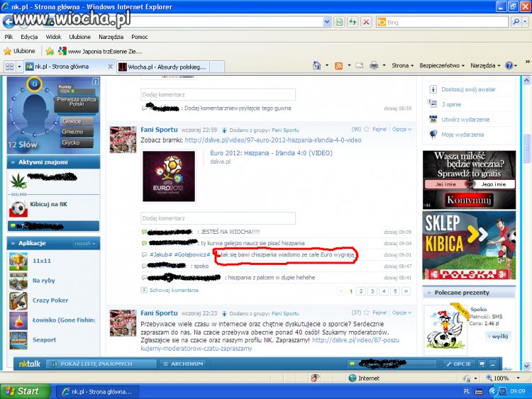532x399 pixels.
Task: Click the cannabis leaf friend avatar
Action: click(x=18, y=181)
